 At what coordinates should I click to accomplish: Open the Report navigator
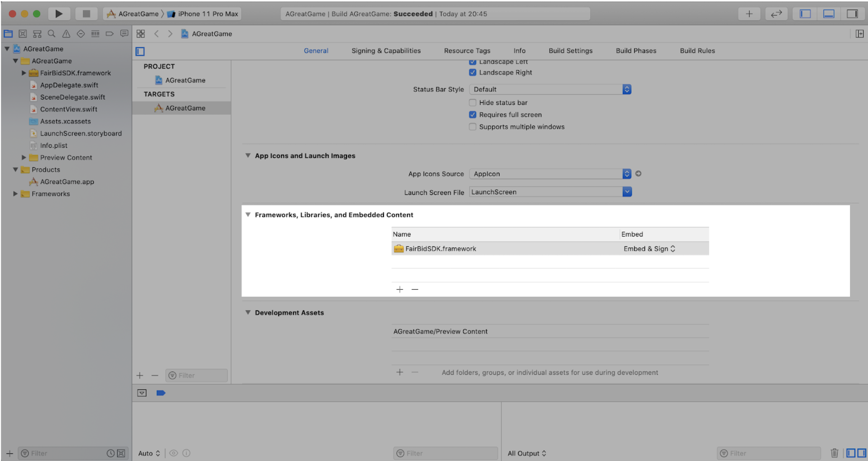124,33
